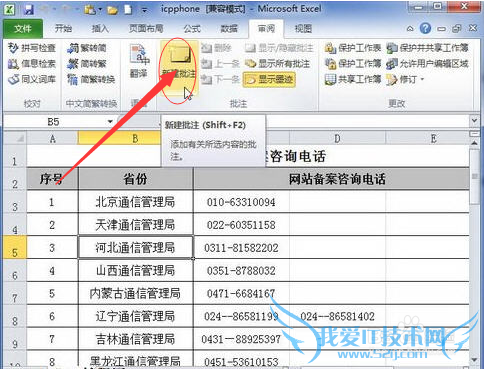Screen dimensions: 485x369
Task: Click the open folder icon in quick access toolbar
Action: [x=112, y=10]
